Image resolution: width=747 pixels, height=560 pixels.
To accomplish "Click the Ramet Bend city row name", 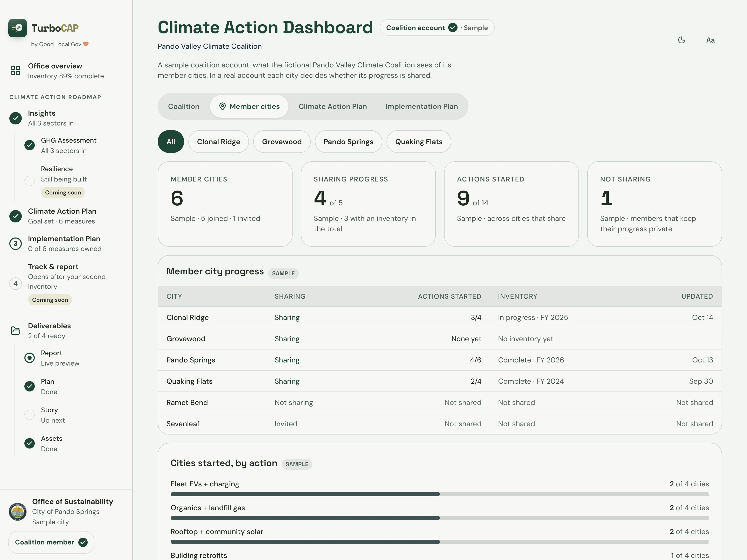I will [x=187, y=402].
